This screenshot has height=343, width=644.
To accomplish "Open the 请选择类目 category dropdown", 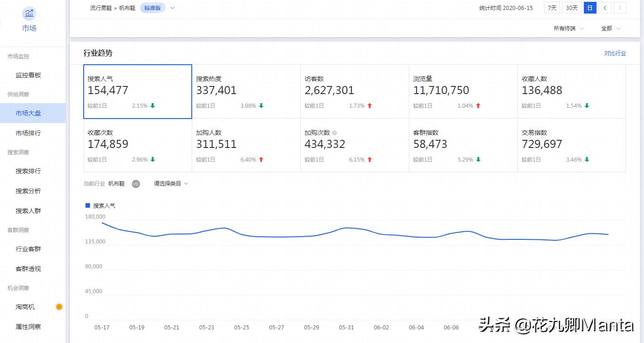I will (171, 184).
